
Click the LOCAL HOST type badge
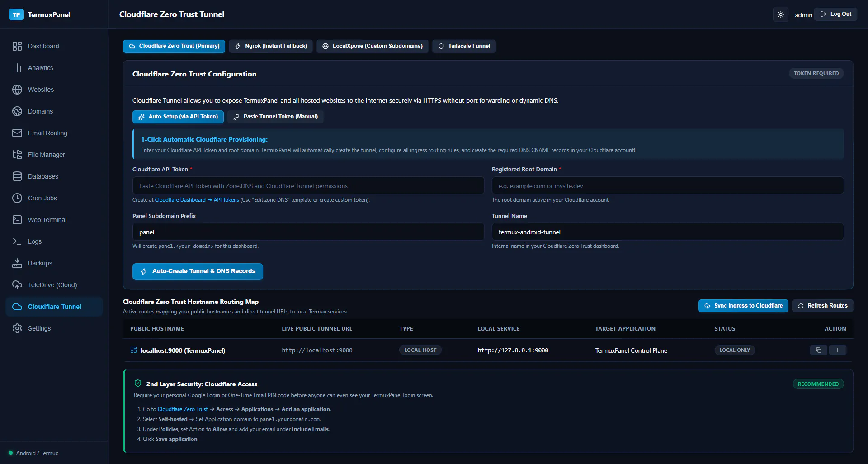click(x=420, y=350)
